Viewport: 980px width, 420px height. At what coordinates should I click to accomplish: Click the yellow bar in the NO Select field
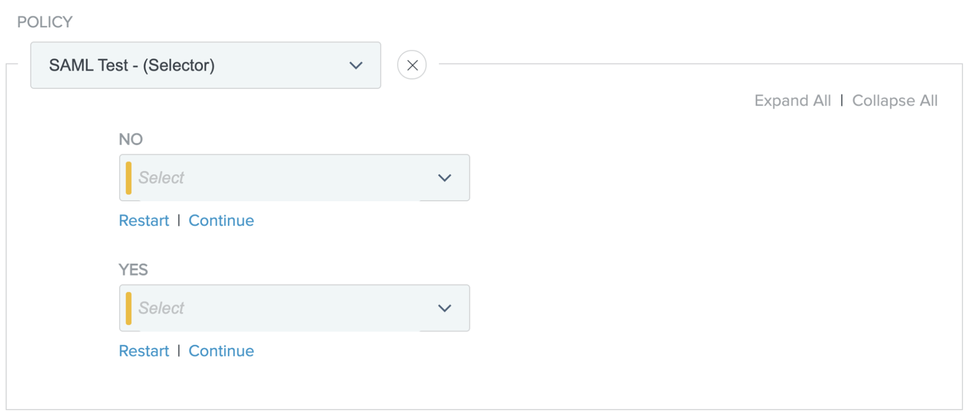(128, 177)
